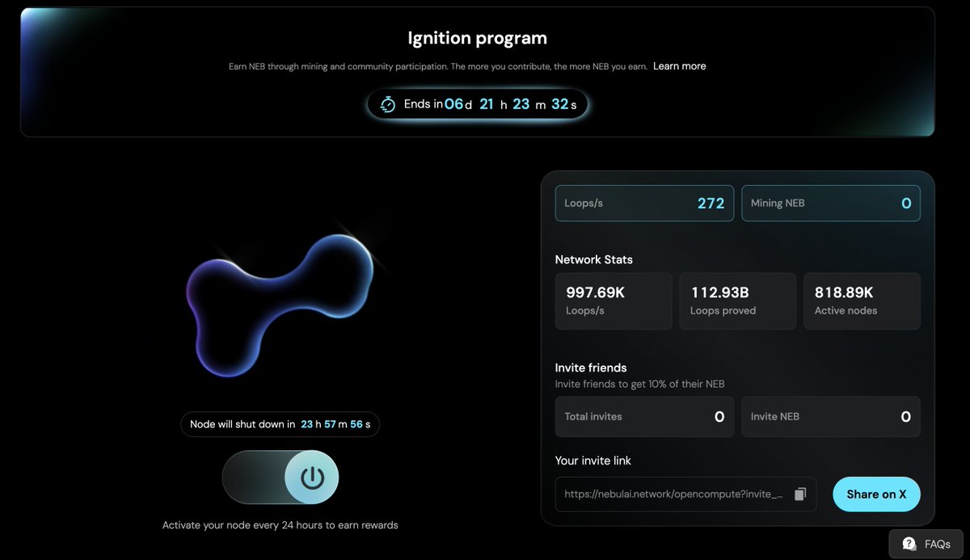The height and width of the screenshot is (560, 970).
Task: Open the FAQs help button
Action: coord(926,544)
